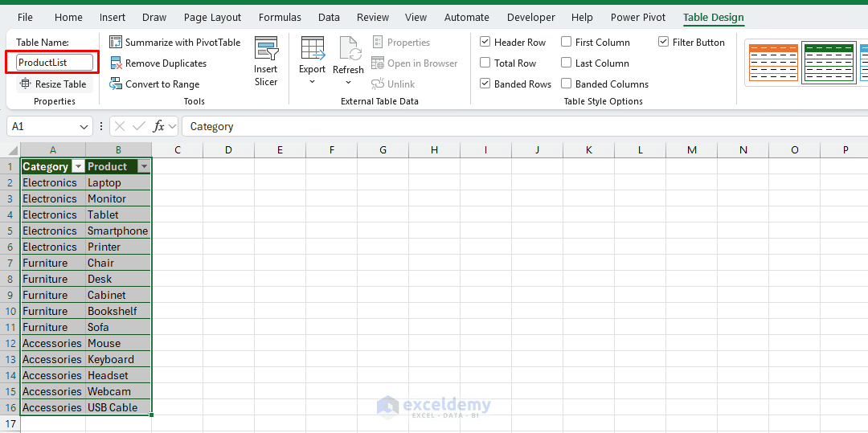Image resolution: width=868 pixels, height=433 pixels.
Task: Click the Convert to Range label
Action: coord(162,84)
